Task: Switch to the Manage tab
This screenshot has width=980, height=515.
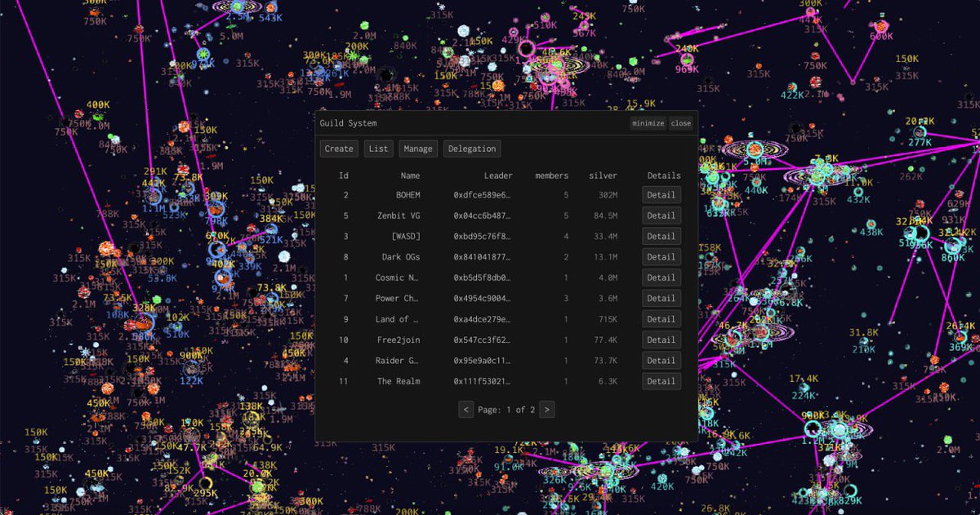Action: [418, 149]
